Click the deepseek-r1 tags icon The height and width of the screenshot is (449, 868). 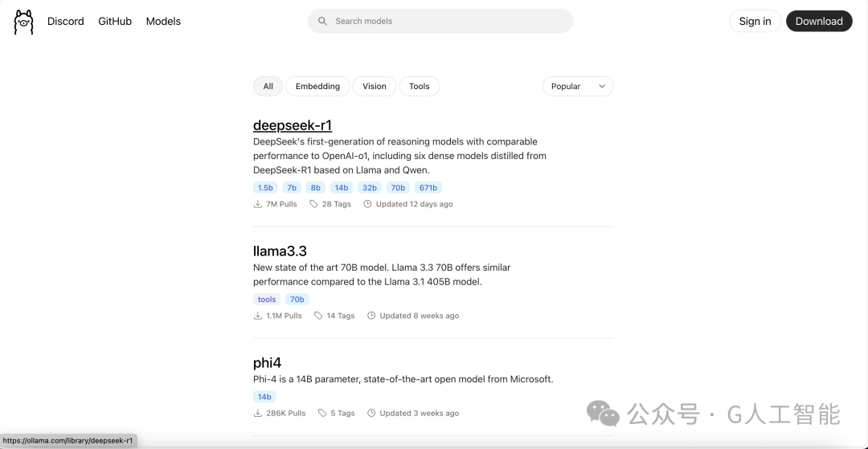[x=313, y=204]
